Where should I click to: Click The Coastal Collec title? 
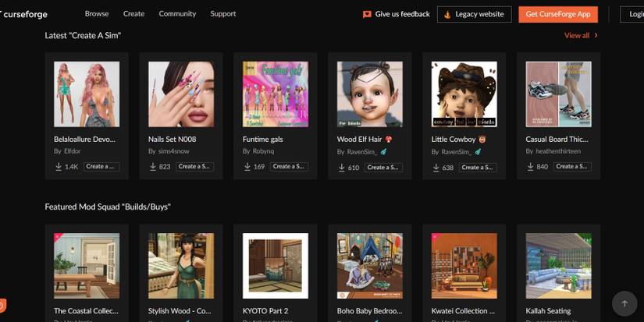coord(86,311)
